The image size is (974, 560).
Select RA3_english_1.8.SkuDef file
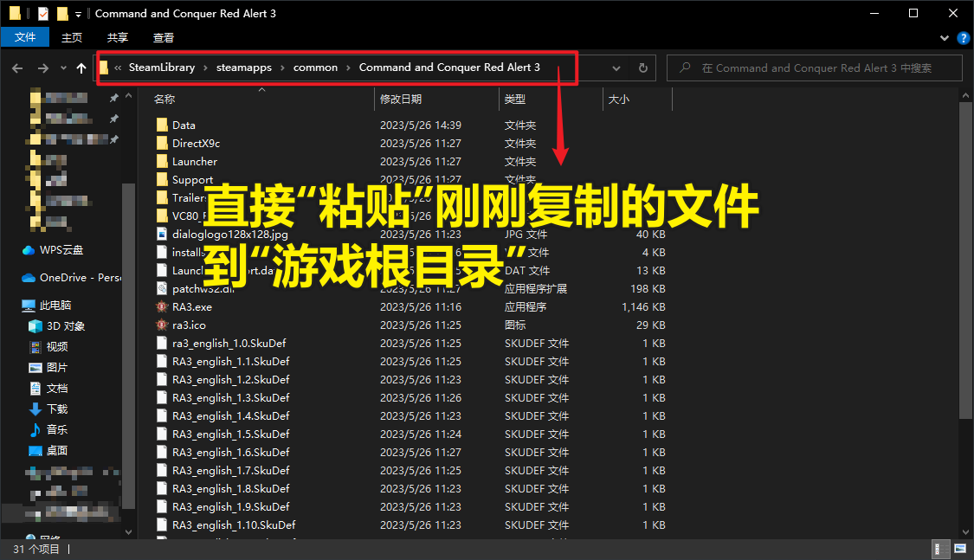tap(231, 489)
